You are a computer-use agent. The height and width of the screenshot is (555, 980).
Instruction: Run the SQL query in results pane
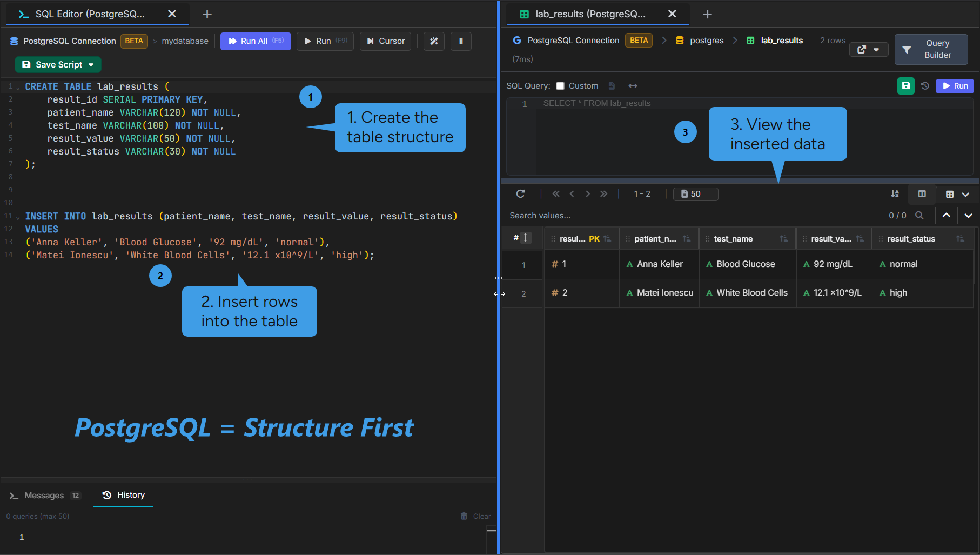click(955, 86)
